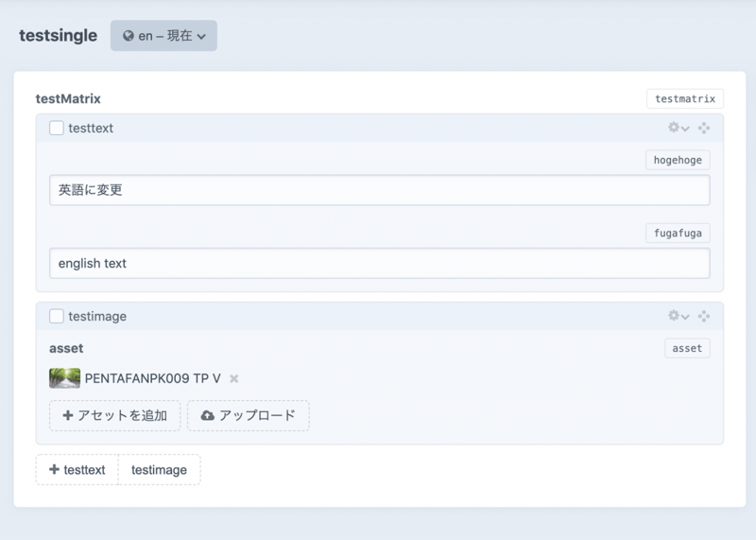The image size is (756, 540).
Task: Click the fugafuga handle badge
Action: pyautogui.click(x=678, y=233)
